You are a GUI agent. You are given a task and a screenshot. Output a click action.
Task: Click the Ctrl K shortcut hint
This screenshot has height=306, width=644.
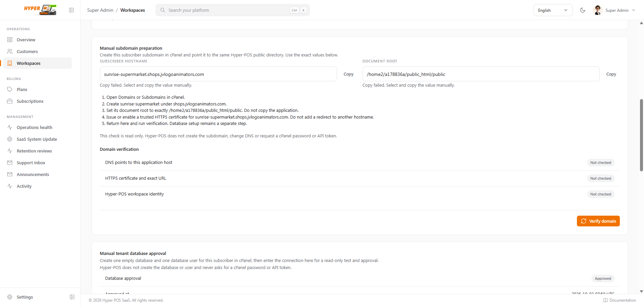(x=298, y=10)
